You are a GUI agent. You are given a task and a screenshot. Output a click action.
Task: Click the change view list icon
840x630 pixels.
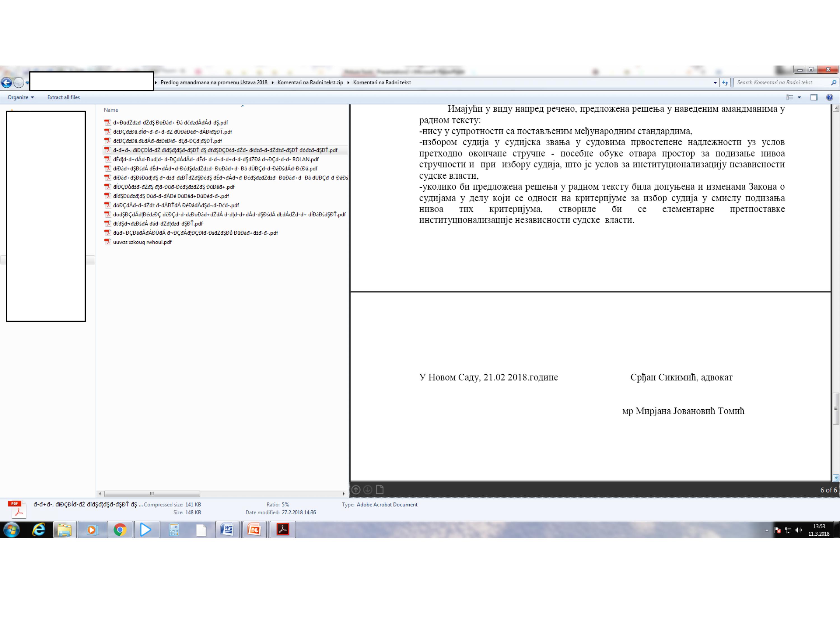click(x=790, y=97)
